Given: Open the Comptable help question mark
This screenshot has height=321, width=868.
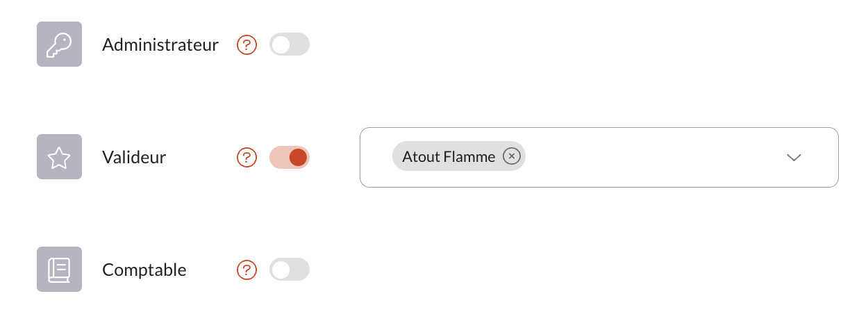Looking at the screenshot, I should tap(247, 270).
